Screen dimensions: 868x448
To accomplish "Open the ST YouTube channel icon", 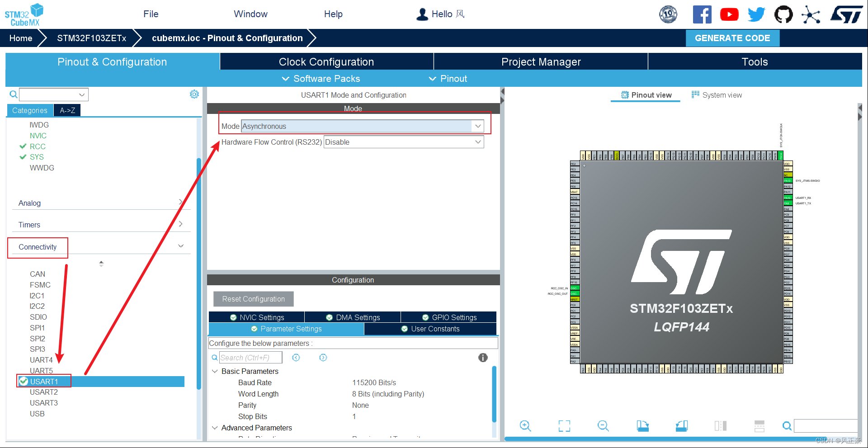I will (729, 14).
